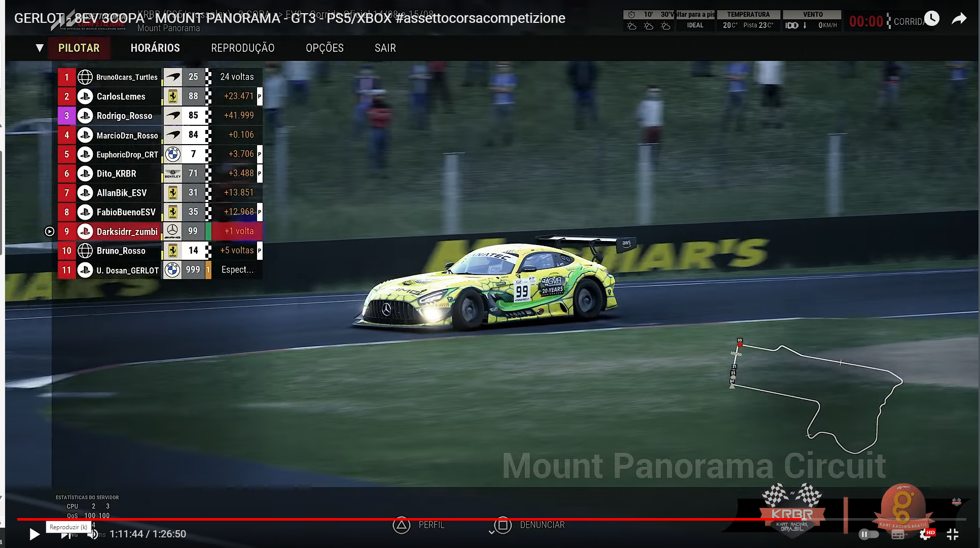Click the Watch later clock icon

click(931, 19)
